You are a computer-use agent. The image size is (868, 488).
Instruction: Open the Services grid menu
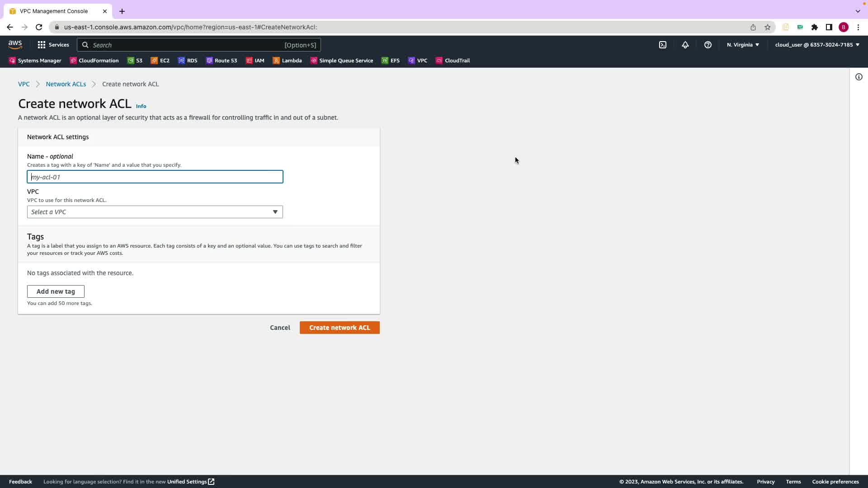(53, 45)
